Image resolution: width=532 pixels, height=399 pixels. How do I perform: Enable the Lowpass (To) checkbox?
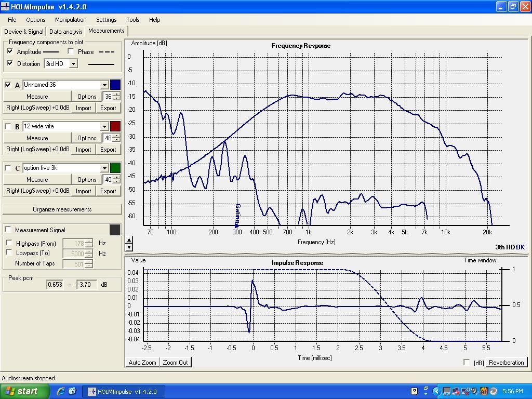click(9, 252)
